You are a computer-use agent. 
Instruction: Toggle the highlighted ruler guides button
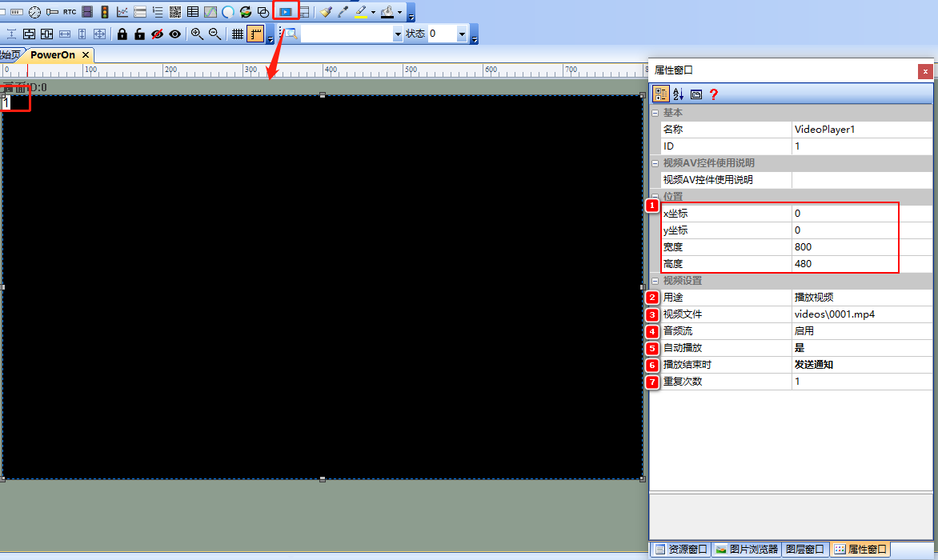(x=255, y=34)
